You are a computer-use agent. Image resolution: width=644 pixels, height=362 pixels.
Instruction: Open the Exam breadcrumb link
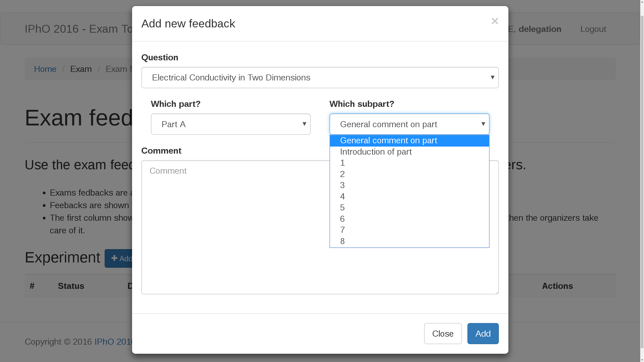coord(81,69)
